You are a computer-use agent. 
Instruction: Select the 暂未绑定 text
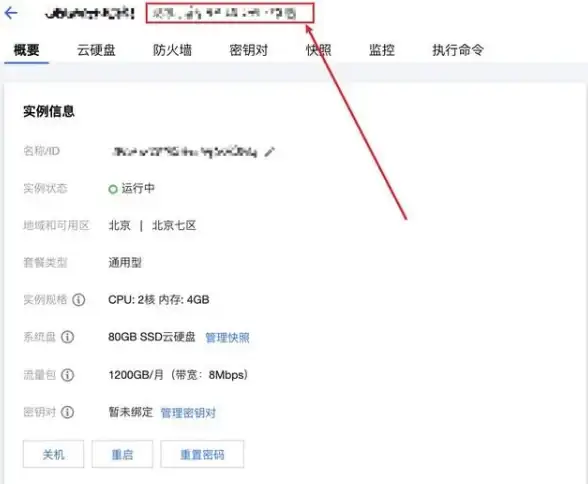coord(131,412)
